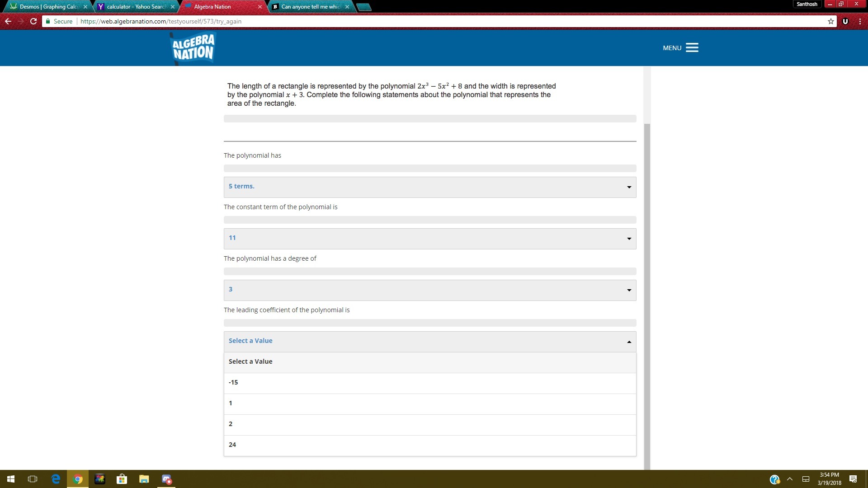868x488 pixels.
Task: Click the Algebra Nation logo
Action: click(x=193, y=48)
